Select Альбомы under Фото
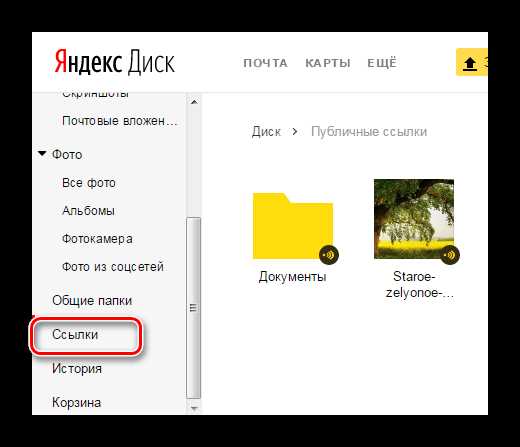Image resolution: width=520 pixels, height=447 pixels. click(88, 210)
